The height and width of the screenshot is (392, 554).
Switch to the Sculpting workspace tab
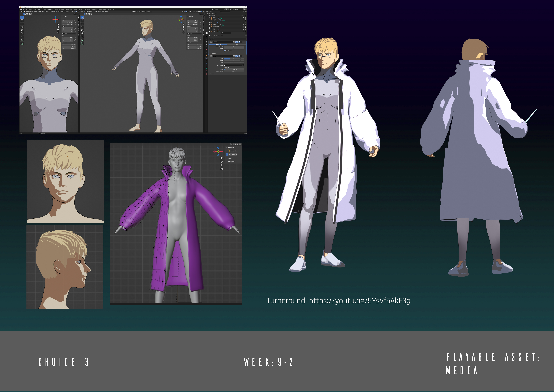56,10
